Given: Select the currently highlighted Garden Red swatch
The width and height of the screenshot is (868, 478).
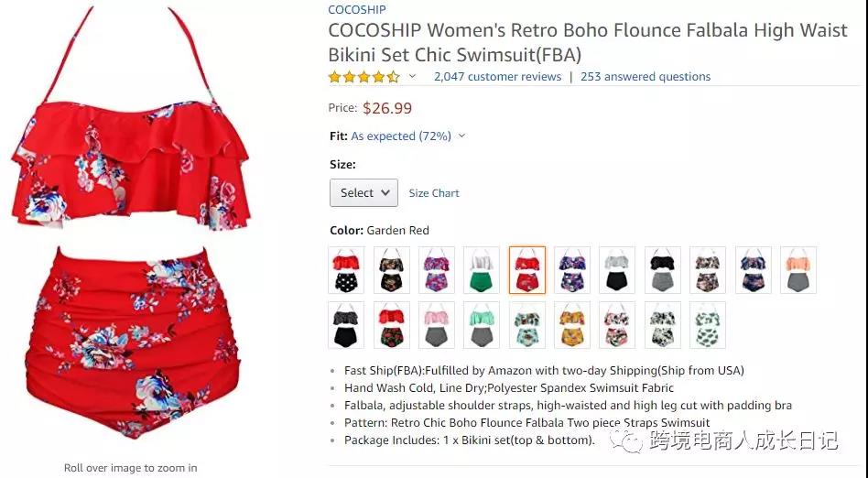Looking at the screenshot, I should pyautogui.click(x=527, y=270).
